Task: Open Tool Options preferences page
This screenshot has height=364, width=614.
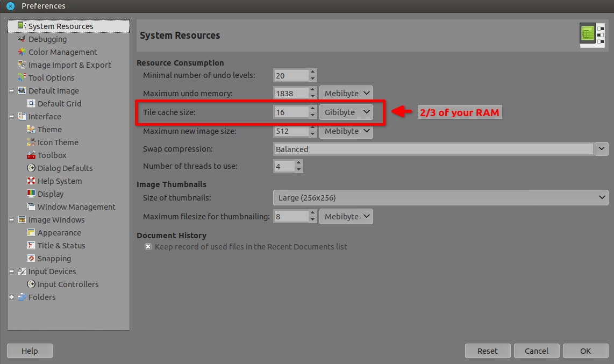Action: tap(68, 78)
